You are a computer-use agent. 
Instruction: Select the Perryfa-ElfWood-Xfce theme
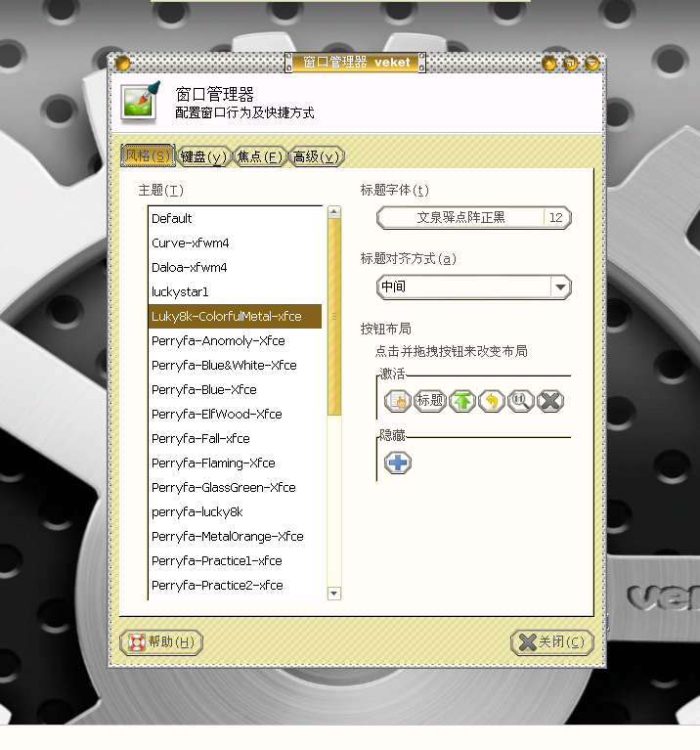235,414
